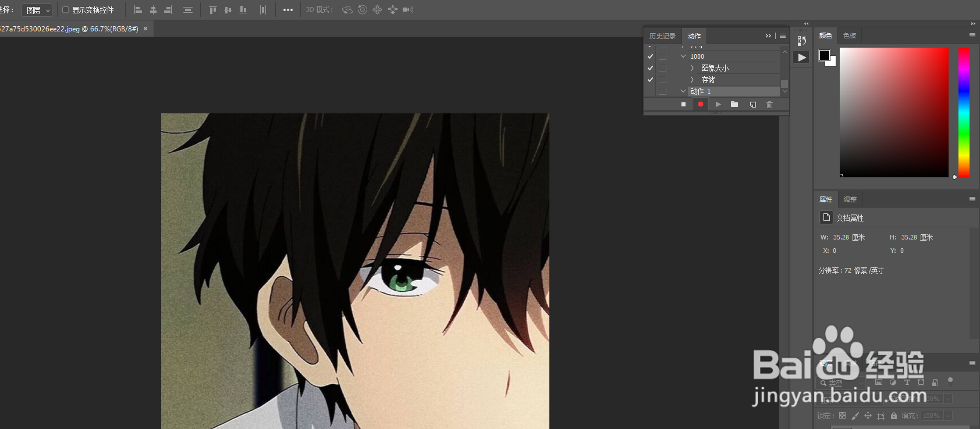Image resolution: width=980 pixels, height=429 pixels.
Task: Align right edges in options bar
Action: 168,10
